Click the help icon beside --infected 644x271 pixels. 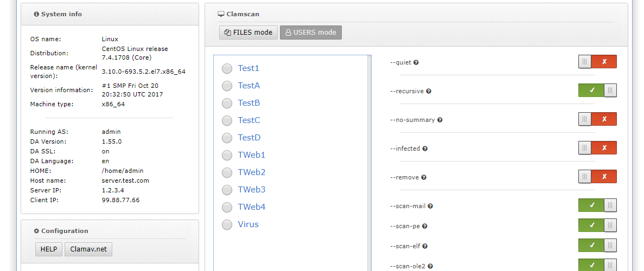coord(425,149)
